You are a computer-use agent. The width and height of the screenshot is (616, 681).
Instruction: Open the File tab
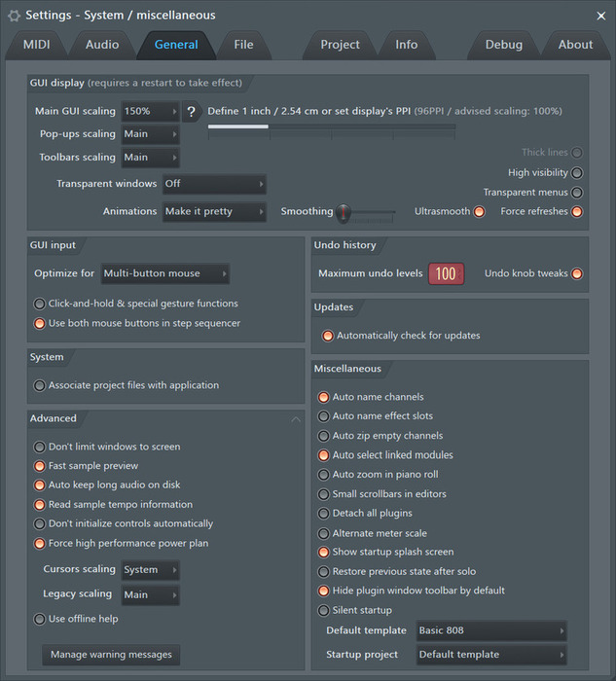point(243,45)
